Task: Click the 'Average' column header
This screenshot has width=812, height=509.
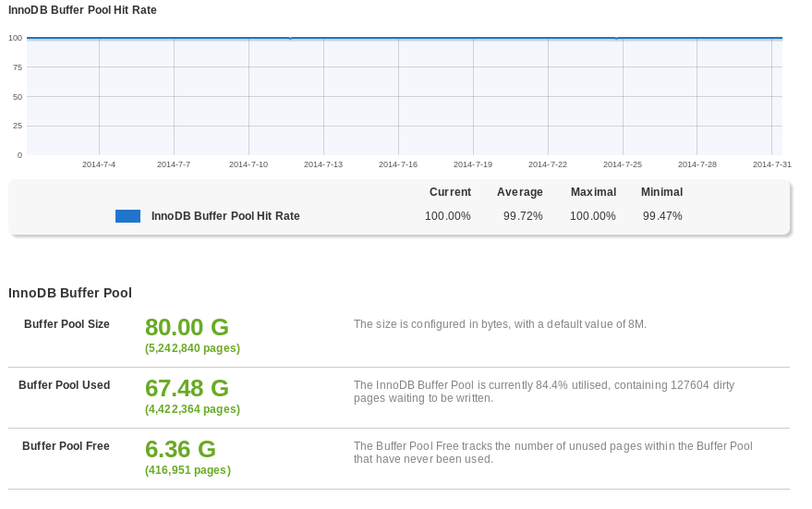Action: tap(520, 192)
